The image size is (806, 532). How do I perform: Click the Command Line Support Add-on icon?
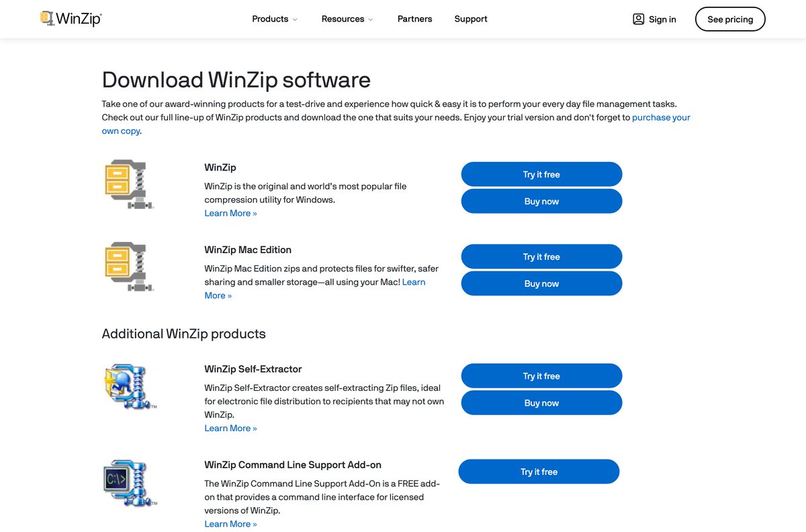[x=130, y=483]
